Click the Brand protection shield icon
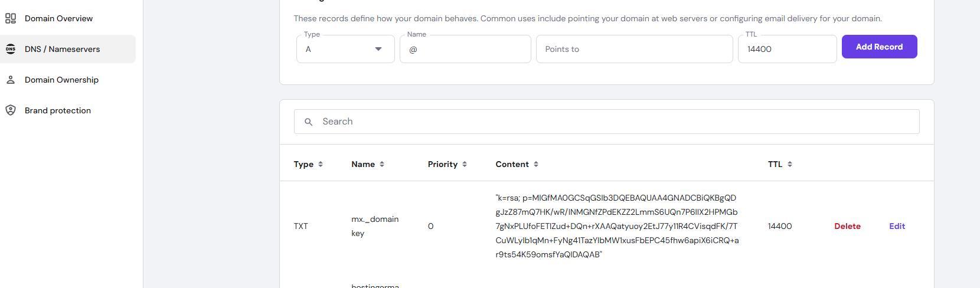This screenshot has width=980, height=288. coord(11,110)
